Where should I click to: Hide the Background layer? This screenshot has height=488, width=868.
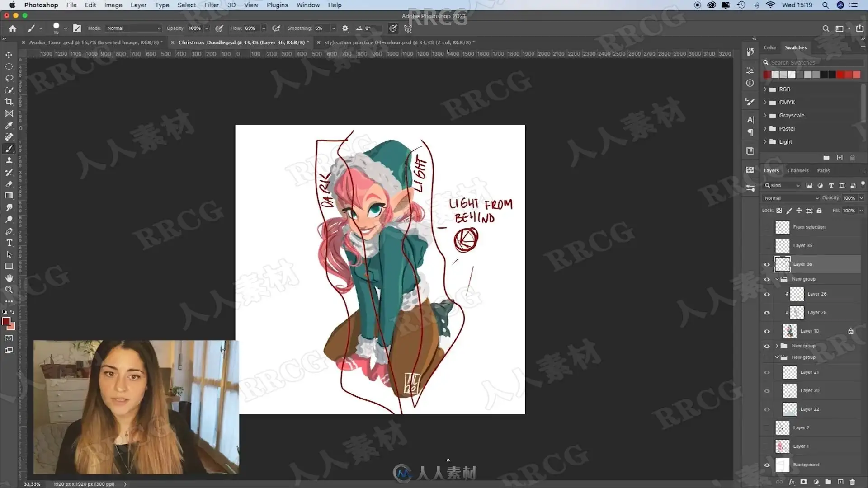(x=767, y=465)
